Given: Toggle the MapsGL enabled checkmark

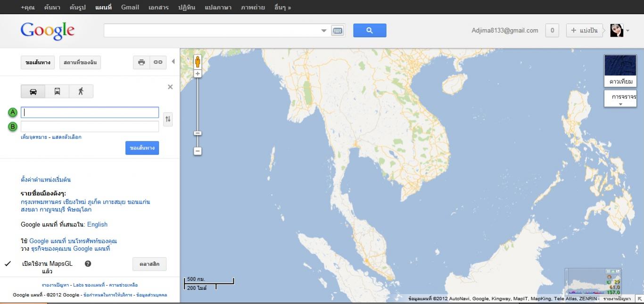Looking at the screenshot, I should coord(8,264).
